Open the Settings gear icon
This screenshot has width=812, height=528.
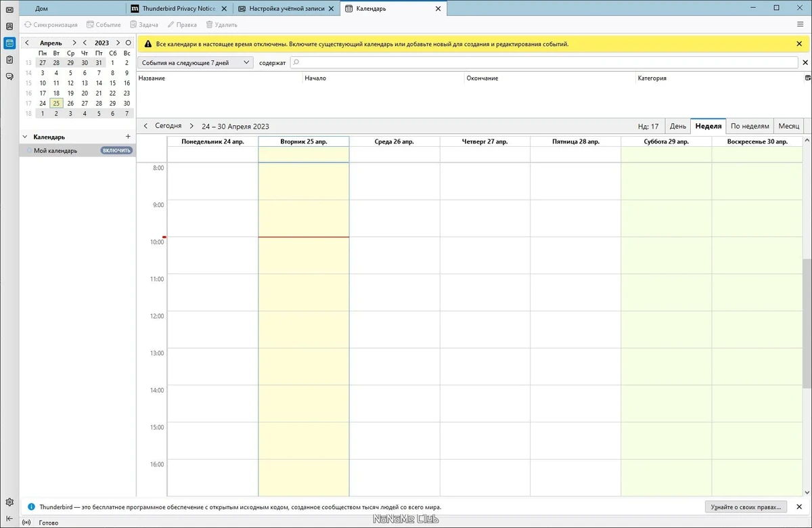tap(9, 502)
